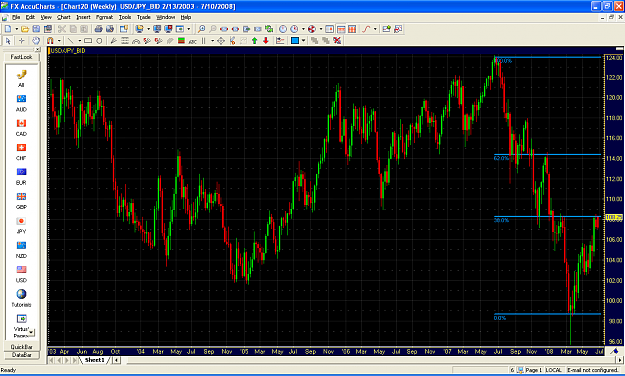
Task: Expand the fill color dropdown arrow
Action: (x=303, y=41)
